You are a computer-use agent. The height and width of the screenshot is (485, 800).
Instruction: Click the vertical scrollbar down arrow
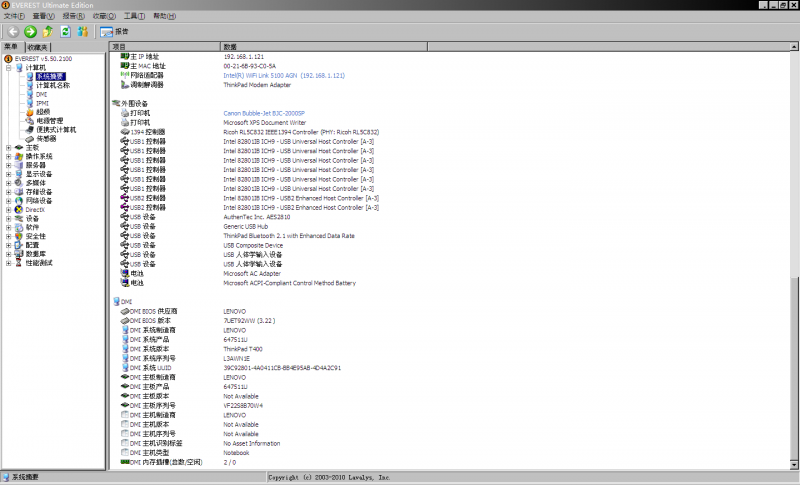pos(794,465)
